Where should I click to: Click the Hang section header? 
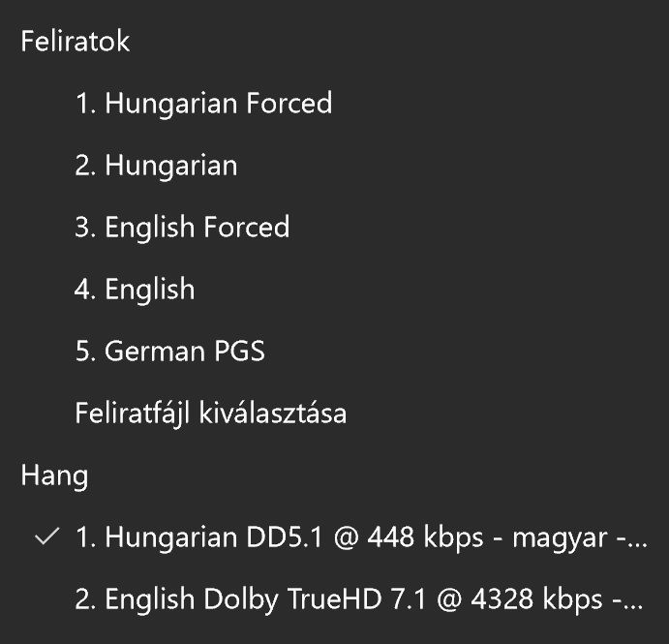coord(54,475)
